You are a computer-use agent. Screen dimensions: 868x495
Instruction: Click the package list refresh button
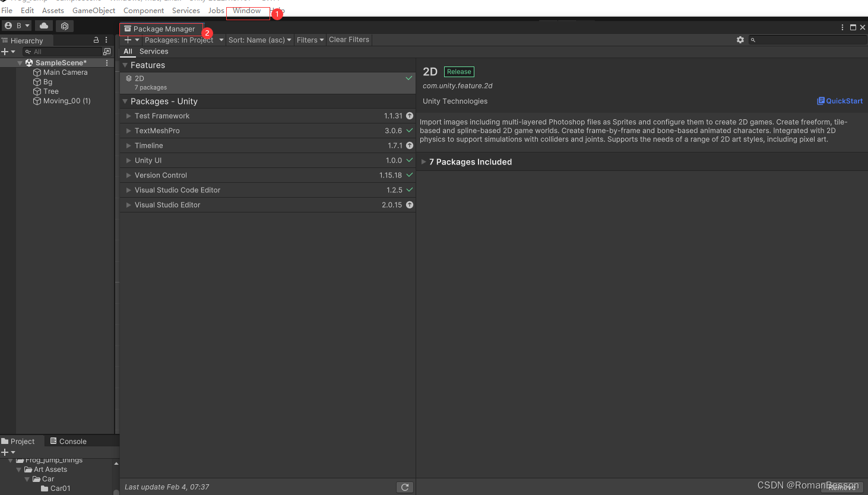pos(405,487)
